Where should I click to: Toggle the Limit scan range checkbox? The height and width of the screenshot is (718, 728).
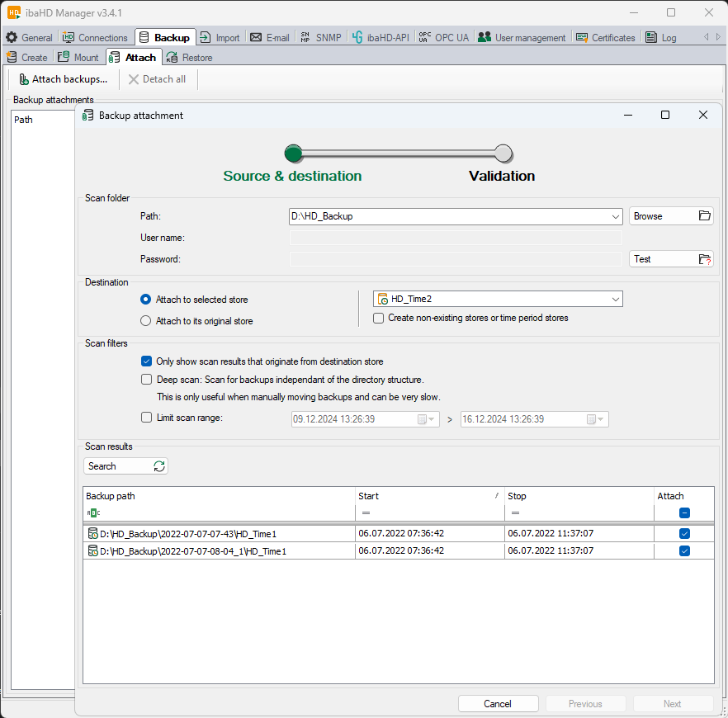(x=146, y=418)
